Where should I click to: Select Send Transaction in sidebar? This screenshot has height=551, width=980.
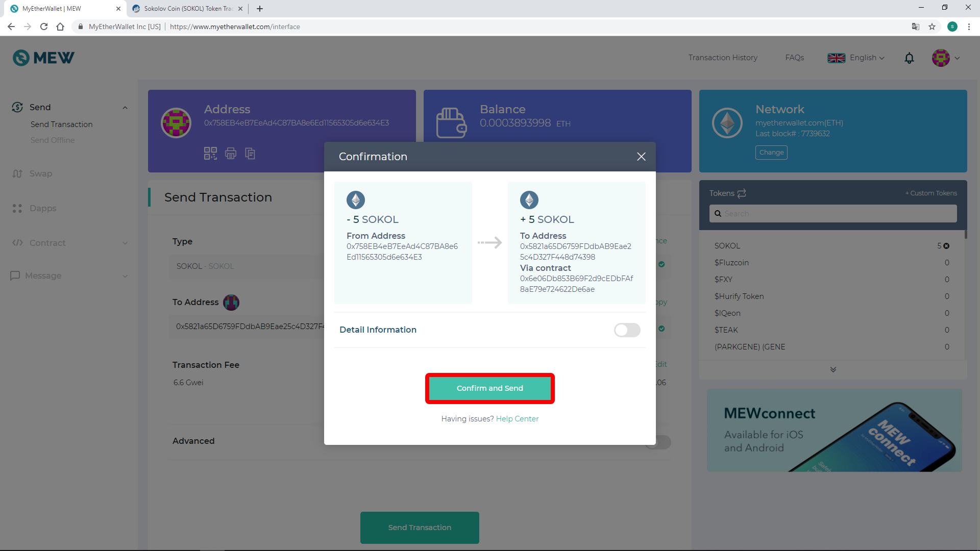[61, 124]
